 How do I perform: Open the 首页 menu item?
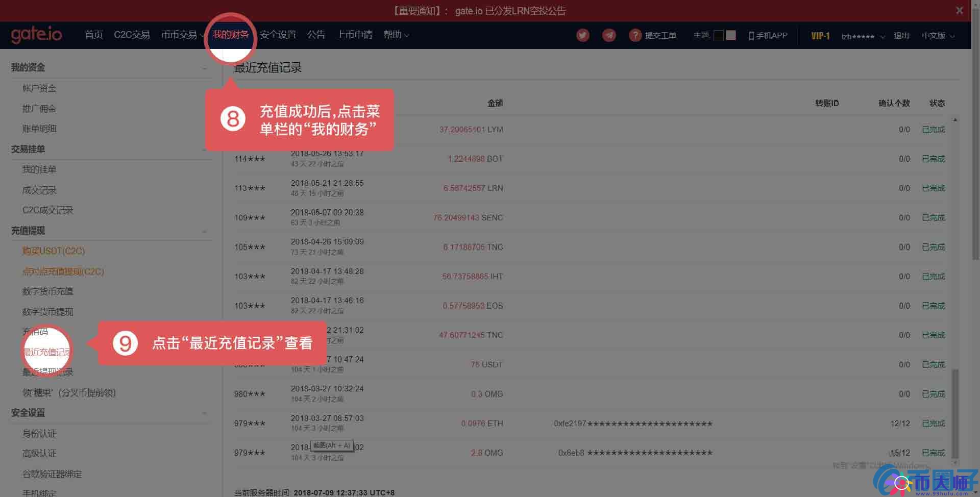pyautogui.click(x=94, y=35)
